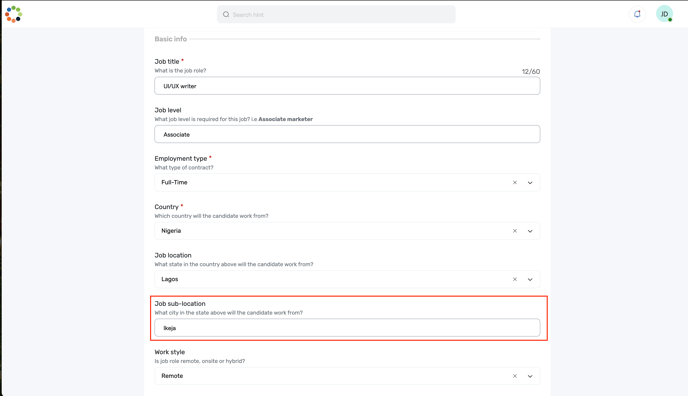Screen dimensions: 688x396
Task: Expand the Country dropdown arrow
Action: 530,231
